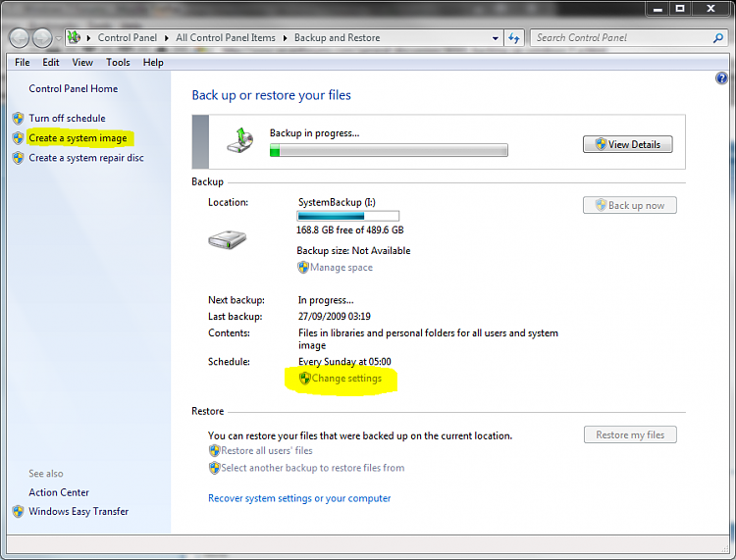This screenshot has width=736, height=560.
Task: Click shield icon beside Create a system repair disc
Action: [18, 158]
